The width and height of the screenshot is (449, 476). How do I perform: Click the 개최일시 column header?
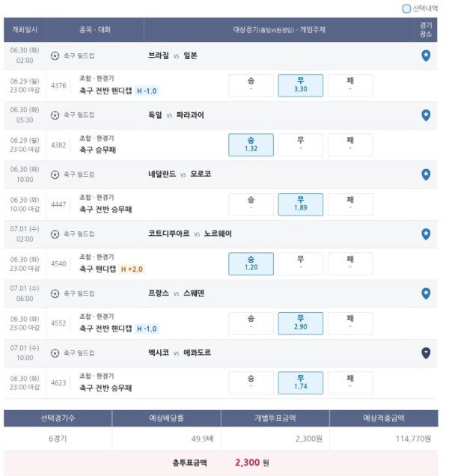click(x=25, y=30)
